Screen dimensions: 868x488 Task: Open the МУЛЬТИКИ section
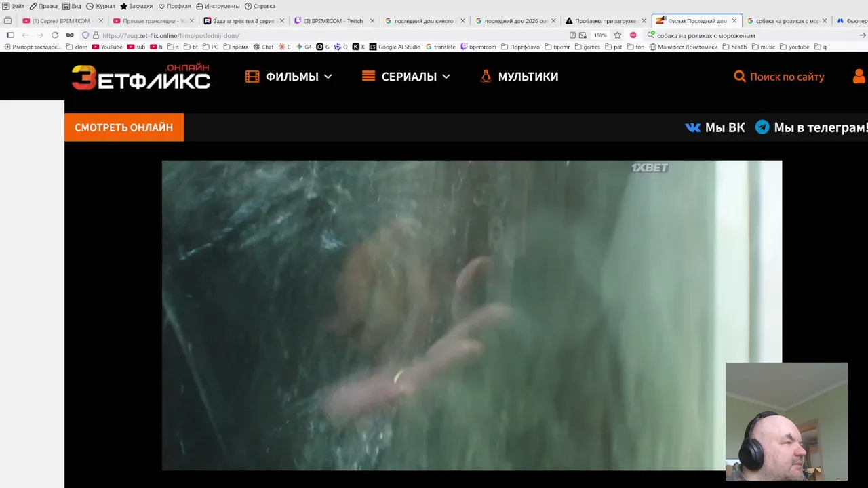(x=519, y=77)
